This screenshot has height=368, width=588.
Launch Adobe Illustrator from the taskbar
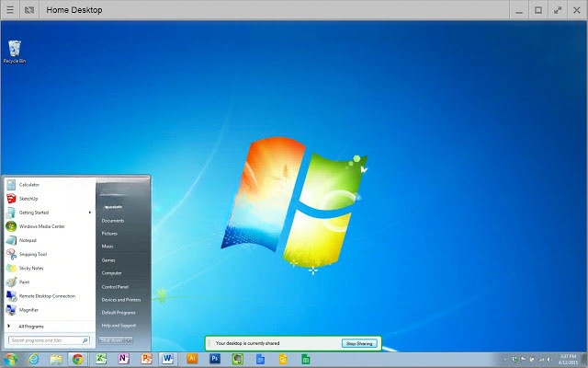[x=192, y=359]
